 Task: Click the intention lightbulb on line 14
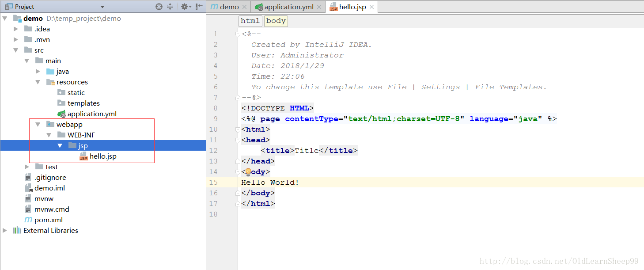(x=248, y=172)
